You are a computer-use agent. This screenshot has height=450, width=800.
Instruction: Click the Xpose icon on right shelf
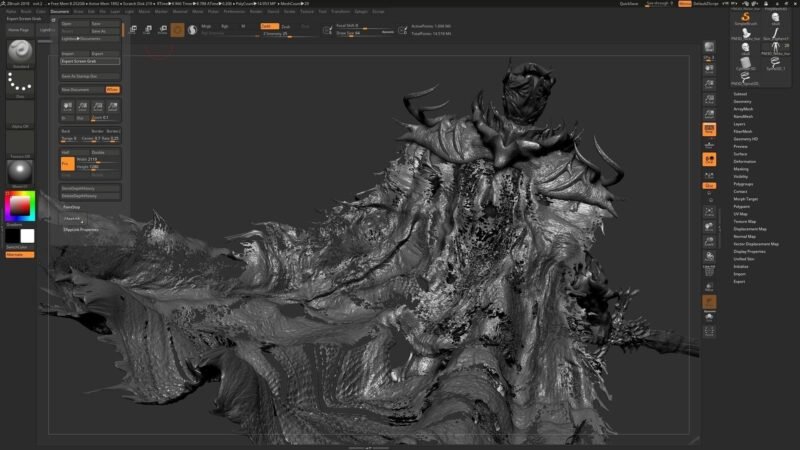pos(709,332)
